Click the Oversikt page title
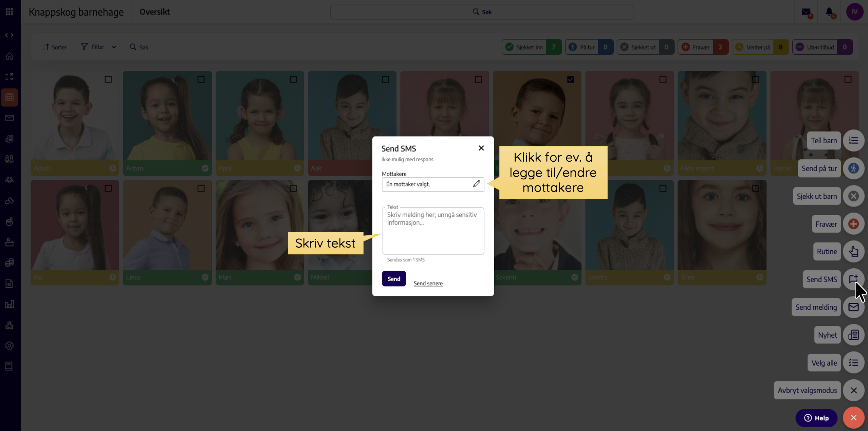The height and width of the screenshot is (431, 868). (155, 12)
